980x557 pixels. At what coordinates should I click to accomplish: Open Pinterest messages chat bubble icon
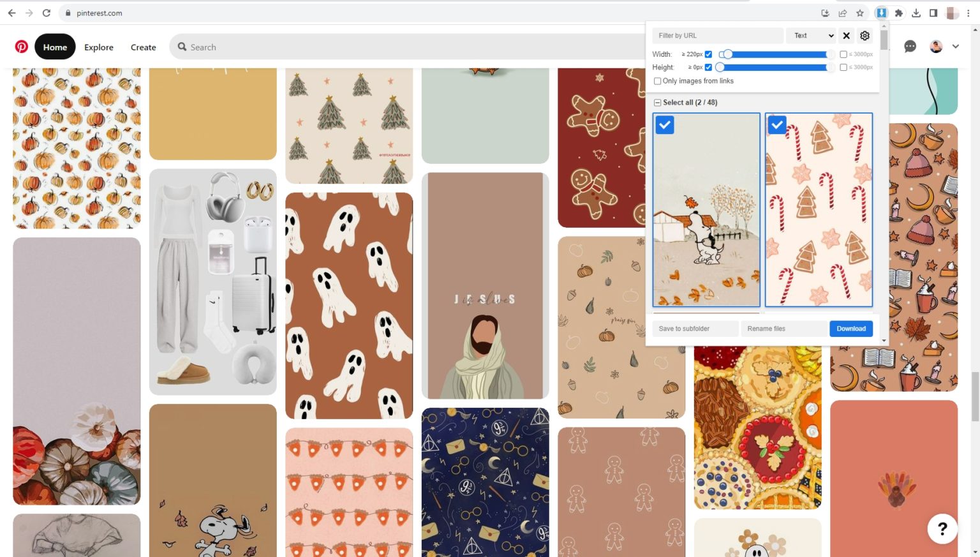point(910,46)
